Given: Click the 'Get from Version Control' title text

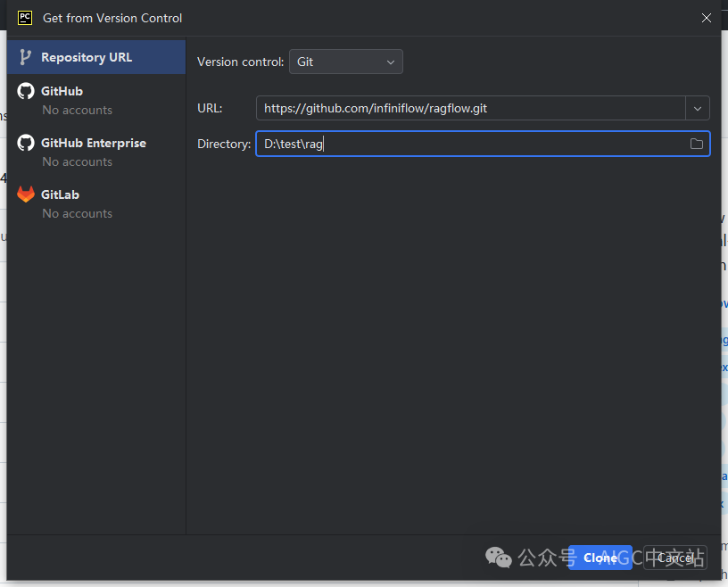Looking at the screenshot, I should 112,18.
